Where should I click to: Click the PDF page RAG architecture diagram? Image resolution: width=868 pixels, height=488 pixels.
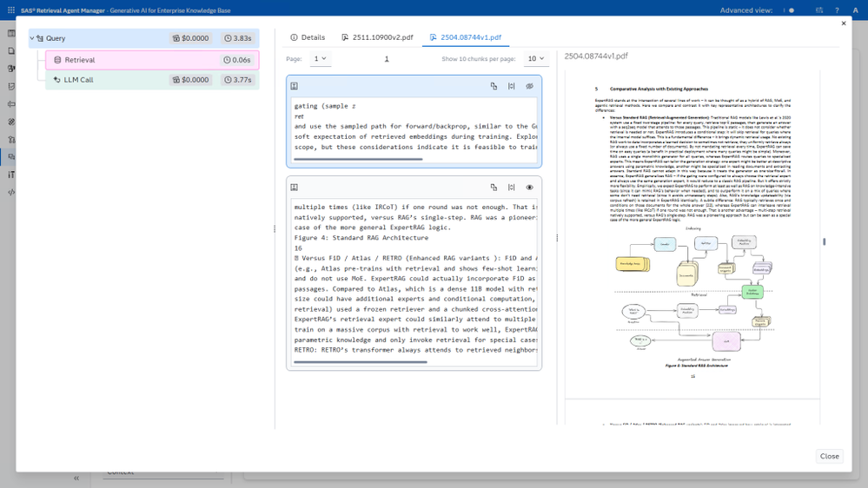pos(693,293)
